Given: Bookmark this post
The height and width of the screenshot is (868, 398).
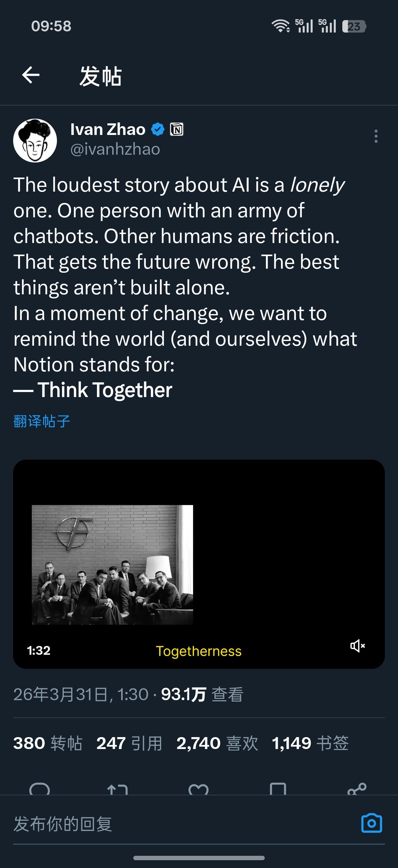Looking at the screenshot, I should (278, 789).
